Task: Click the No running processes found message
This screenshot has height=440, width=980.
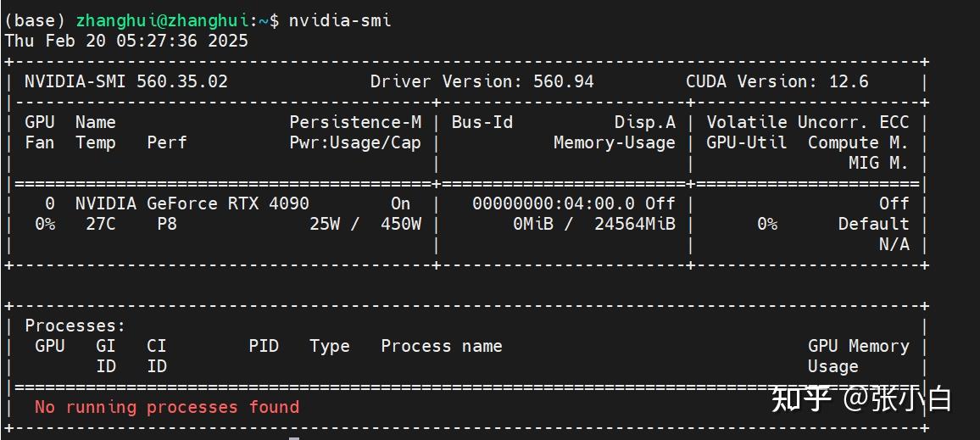Action: click(167, 407)
